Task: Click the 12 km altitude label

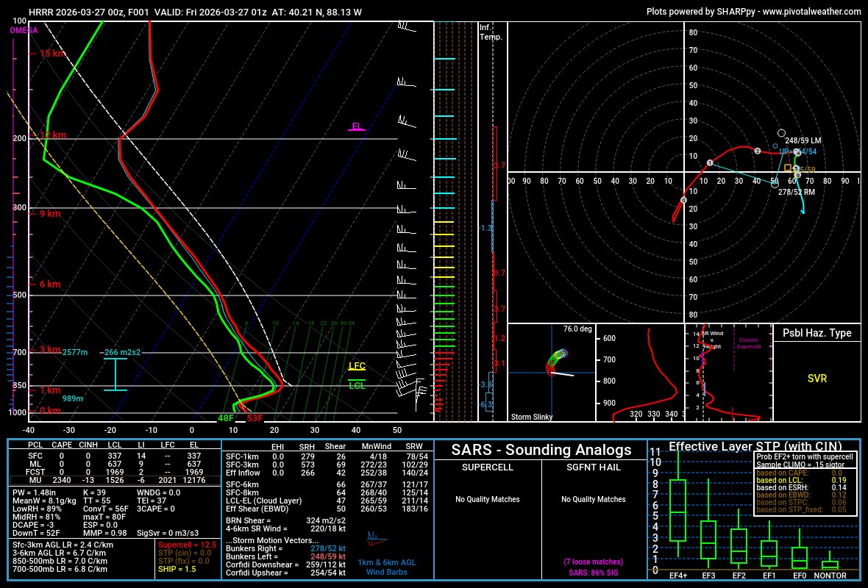Action: pyautogui.click(x=52, y=135)
